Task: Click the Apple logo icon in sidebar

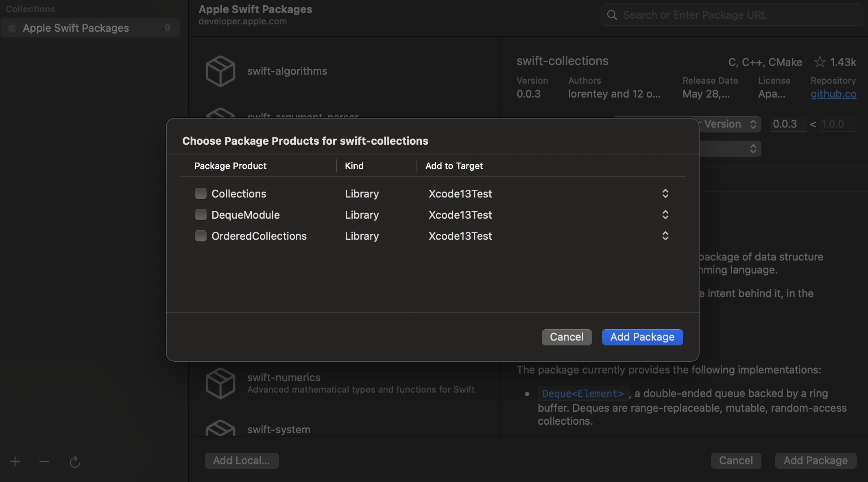Action: pyautogui.click(x=13, y=28)
